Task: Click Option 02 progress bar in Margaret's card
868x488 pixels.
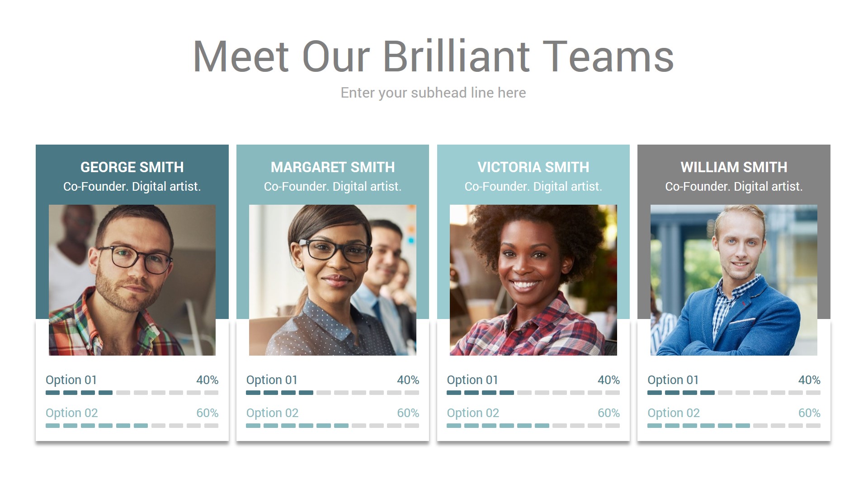Action: tap(333, 426)
